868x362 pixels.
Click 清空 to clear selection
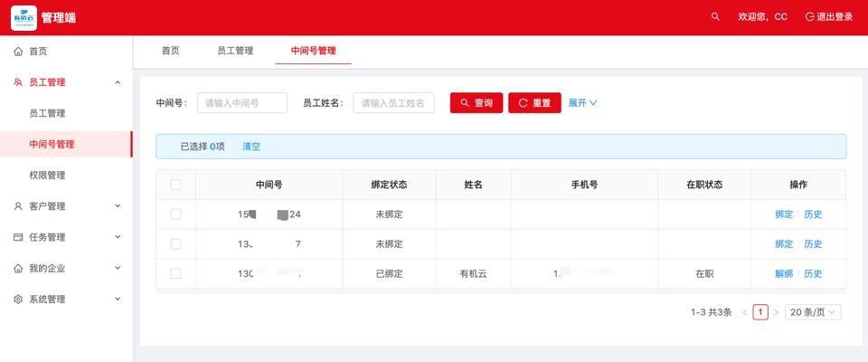point(251,147)
